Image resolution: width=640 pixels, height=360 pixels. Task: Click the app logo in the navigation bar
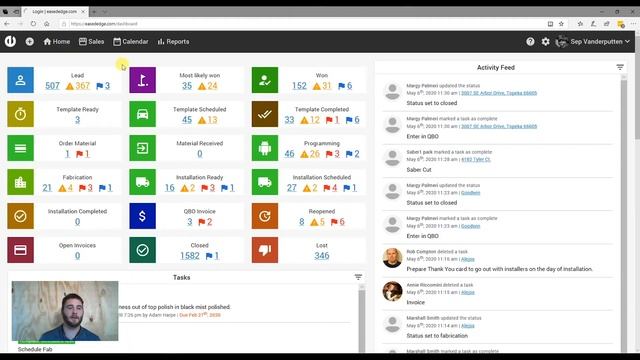10,41
